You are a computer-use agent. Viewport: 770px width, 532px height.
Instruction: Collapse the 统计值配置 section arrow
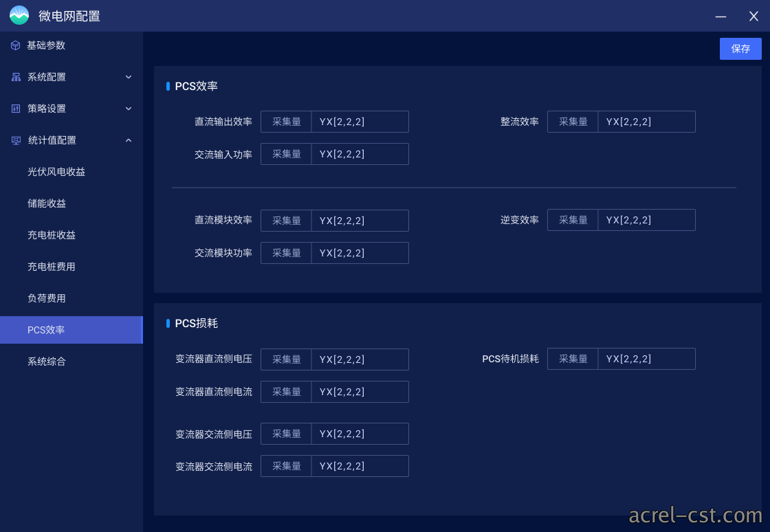pyautogui.click(x=129, y=140)
